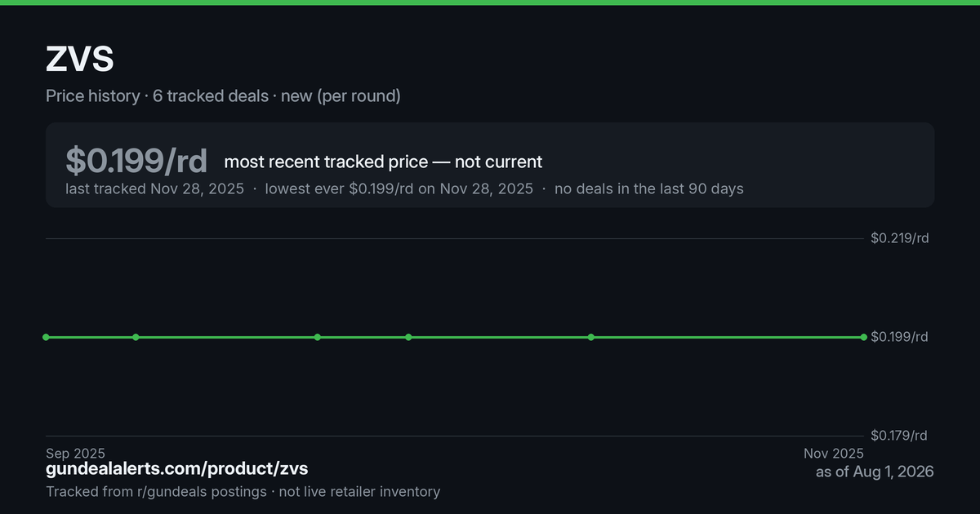Click the last data point near $0.199/rd label
This screenshot has height=514, width=980.
click(x=863, y=337)
